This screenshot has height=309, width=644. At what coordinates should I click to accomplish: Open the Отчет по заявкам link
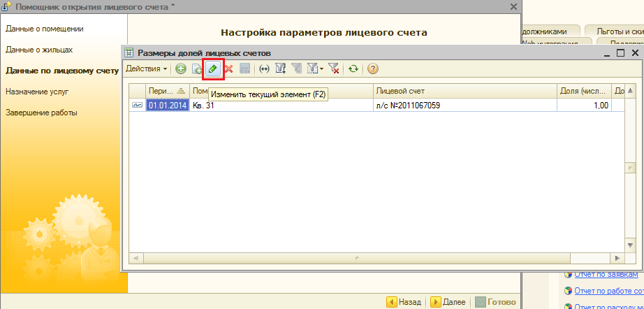click(605, 273)
